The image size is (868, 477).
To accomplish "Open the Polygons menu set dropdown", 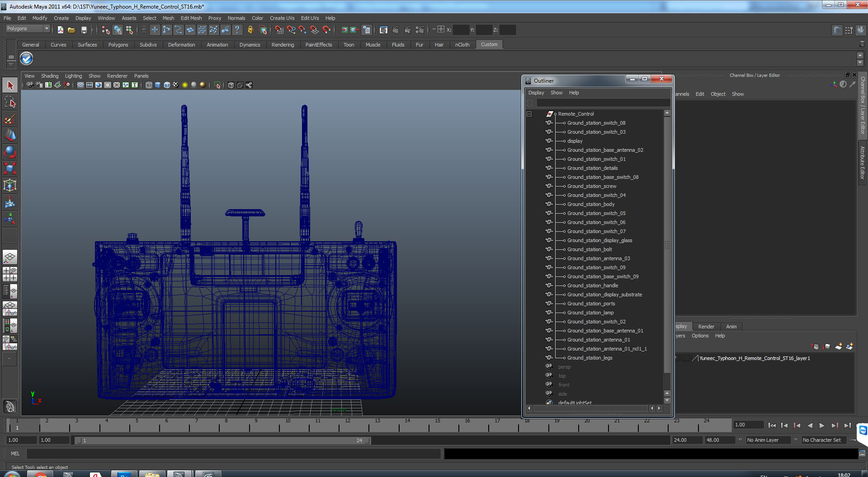I will pos(28,28).
